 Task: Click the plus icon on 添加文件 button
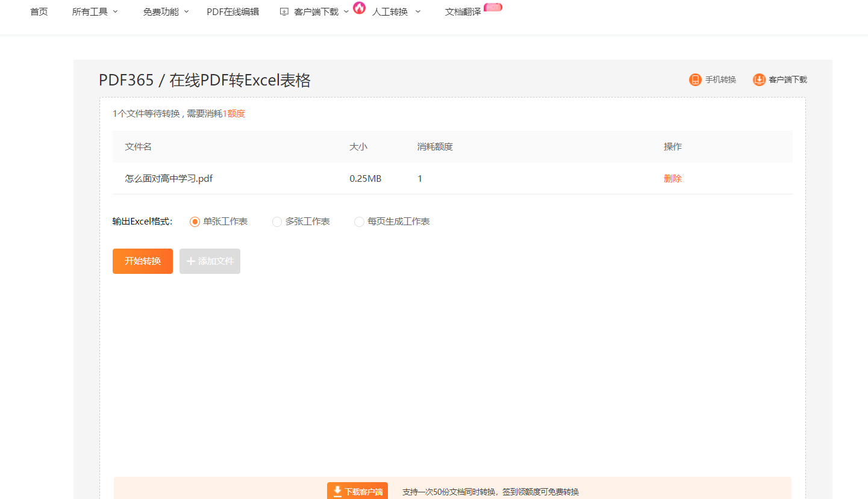click(191, 261)
